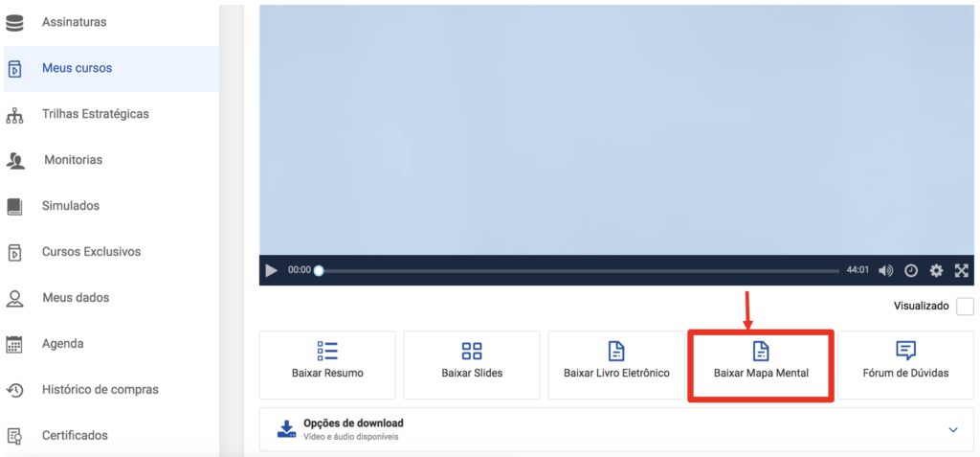Click the Meus dados person icon

[x=14, y=298]
